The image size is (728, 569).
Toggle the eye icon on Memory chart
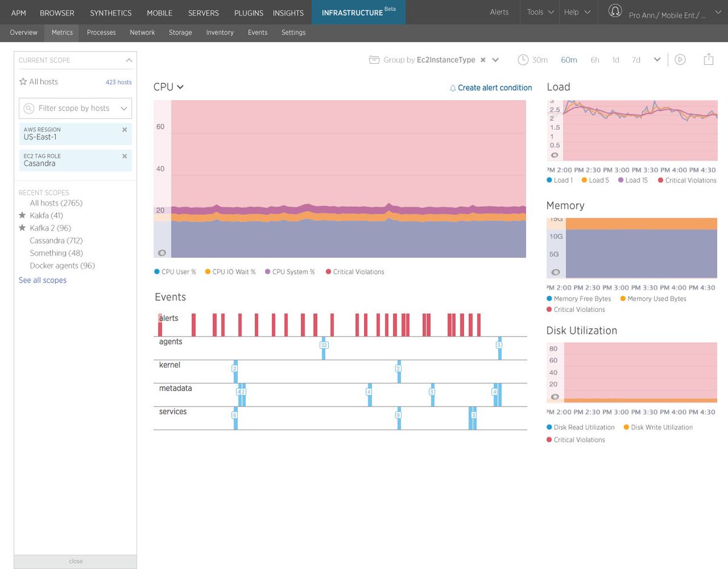556,272
